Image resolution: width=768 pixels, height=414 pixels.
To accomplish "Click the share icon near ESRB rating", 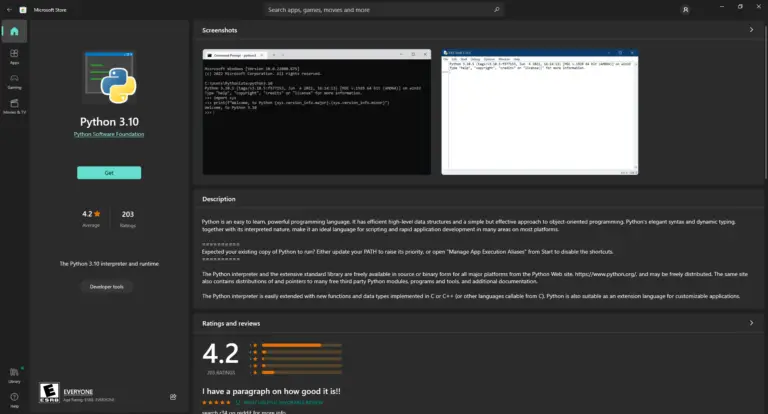I will click(x=173, y=397).
